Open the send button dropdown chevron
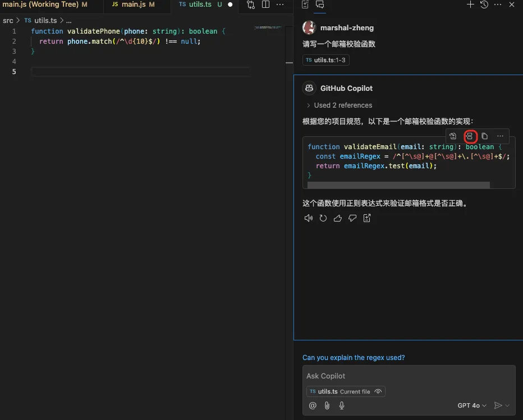This screenshot has width=523, height=420. click(507, 405)
